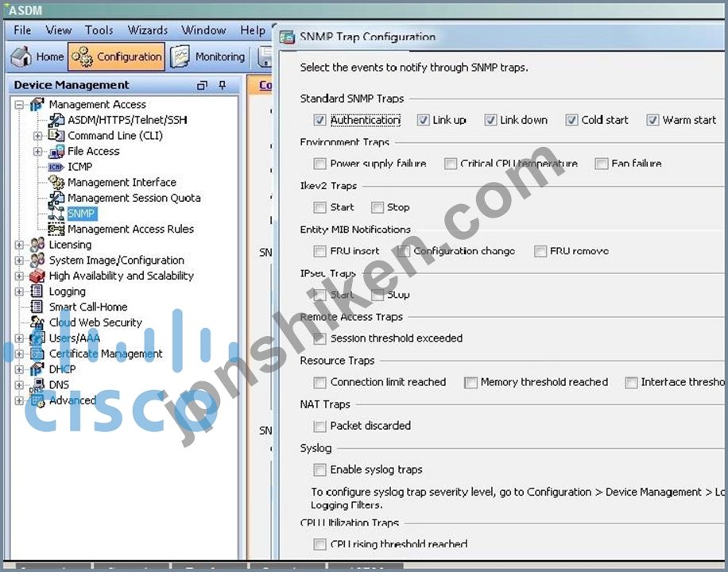Image resolution: width=728 pixels, height=572 pixels.
Task: Click the Configuration gears icon
Action: (82, 56)
